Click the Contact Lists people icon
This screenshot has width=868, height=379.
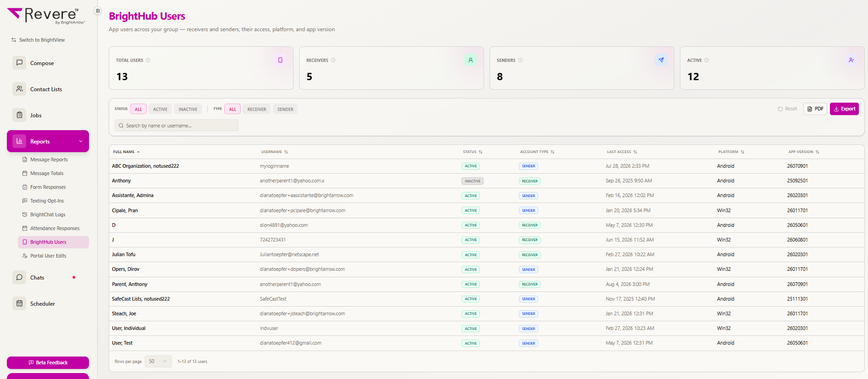tap(19, 89)
